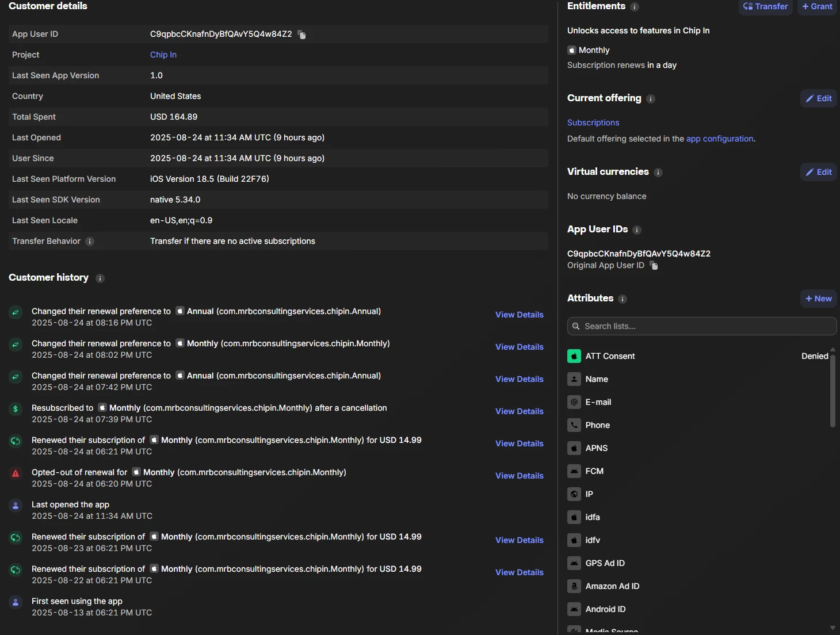Select the 'native 5.34.0' SDK version

pos(175,200)
